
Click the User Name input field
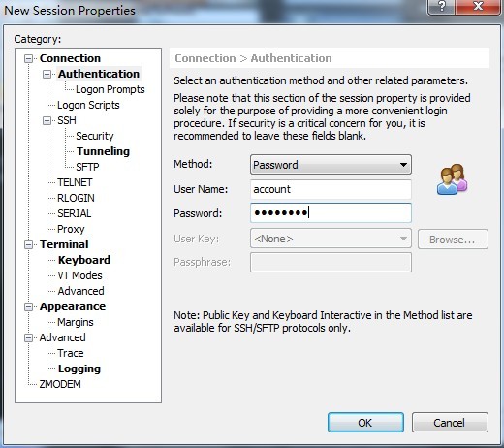pyautogui.click(x=331, y=189)
